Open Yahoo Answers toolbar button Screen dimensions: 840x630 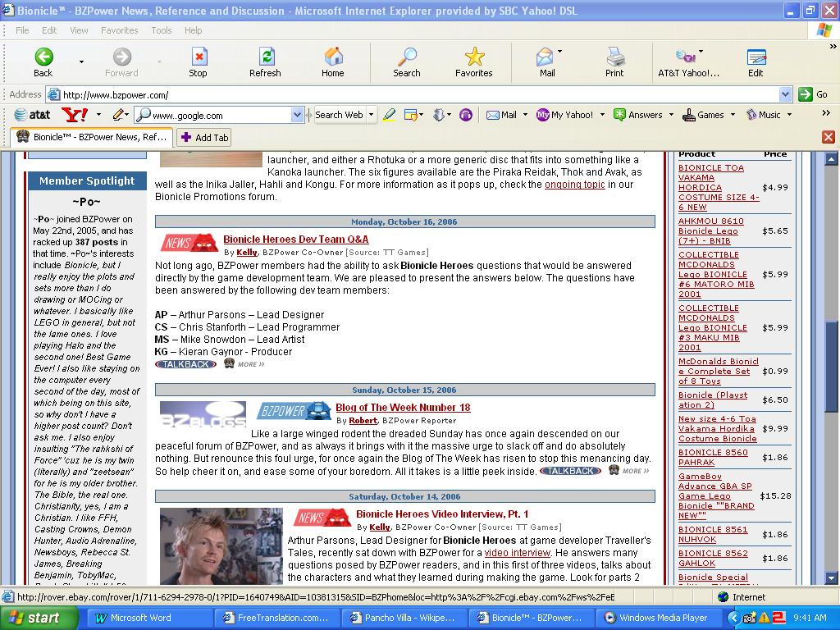(638, 115)
